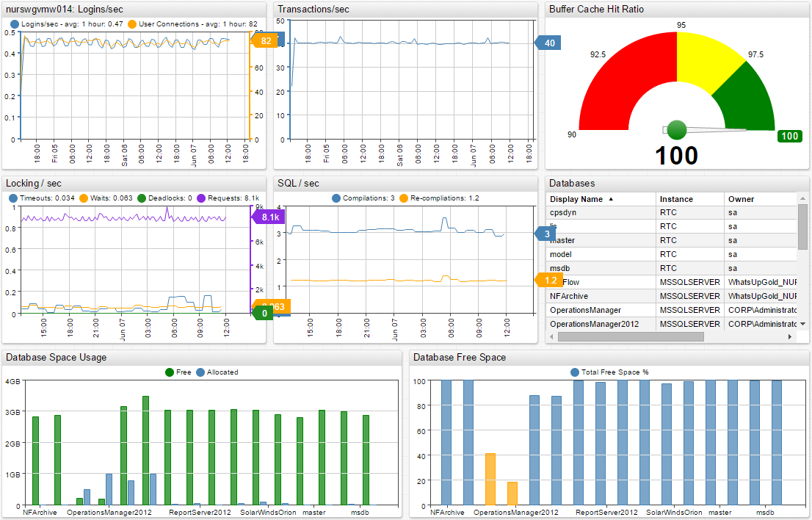
Task: Click the blue 40 value tag on Transactions chart
Action: [x=548, y=43]
